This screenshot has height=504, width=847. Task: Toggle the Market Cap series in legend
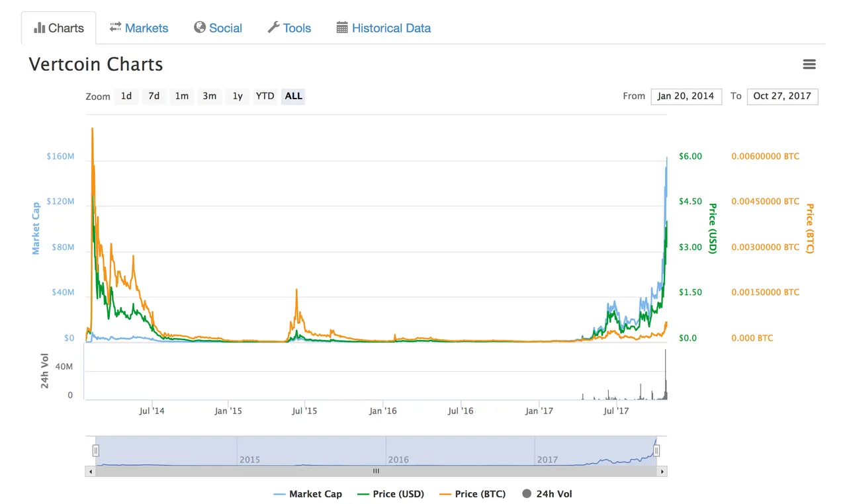[x=308, y=494]
